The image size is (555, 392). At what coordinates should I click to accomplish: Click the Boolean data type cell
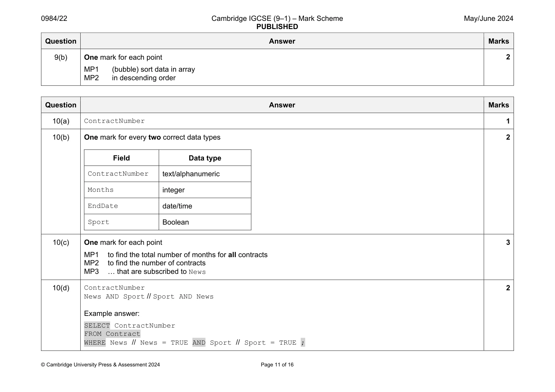(205, 222)
